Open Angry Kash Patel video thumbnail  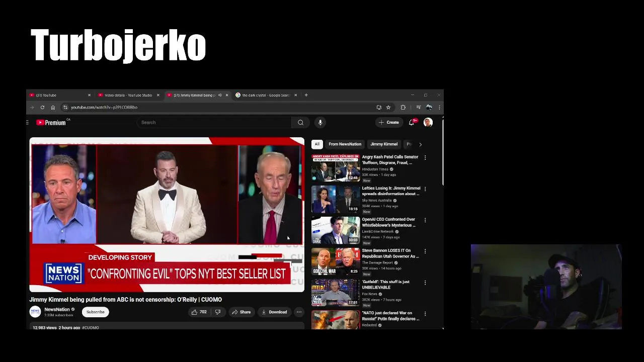coord(336,168)
